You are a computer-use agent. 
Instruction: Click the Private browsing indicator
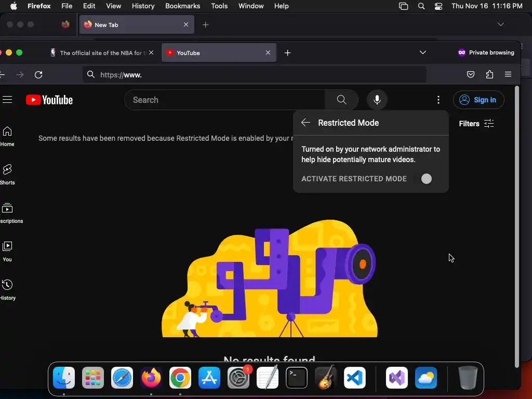click(486, 52)
